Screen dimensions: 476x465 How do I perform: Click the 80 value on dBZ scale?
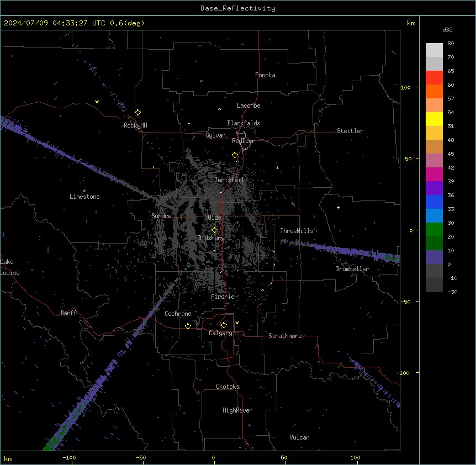click(x=451, y=44)
